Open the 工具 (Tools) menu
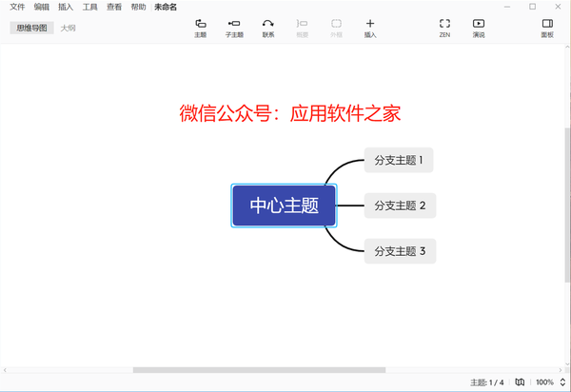The height and width of the screenshot is (392, 571). tap(89, 7)
